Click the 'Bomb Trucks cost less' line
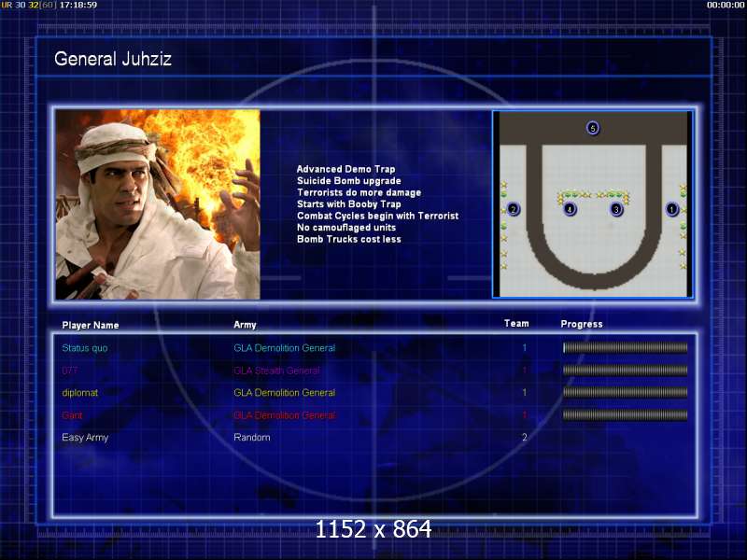This screenshot has height=560, width=747. click(348, 240)
